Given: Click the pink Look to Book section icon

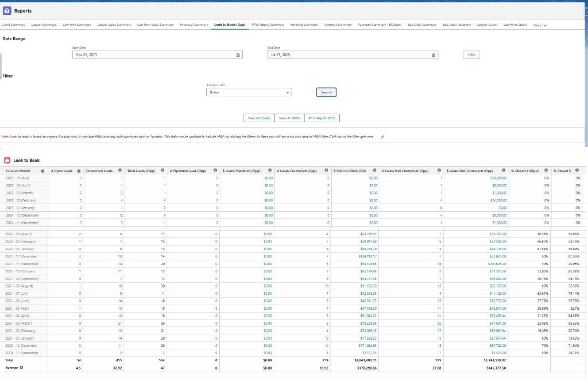Looking at the screenshot, I should click(7, 161).
